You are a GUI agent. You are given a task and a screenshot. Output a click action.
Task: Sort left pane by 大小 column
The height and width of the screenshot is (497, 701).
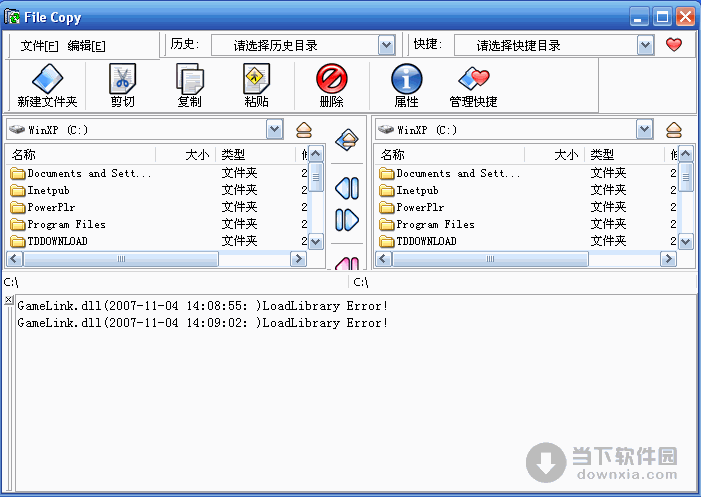186,155
